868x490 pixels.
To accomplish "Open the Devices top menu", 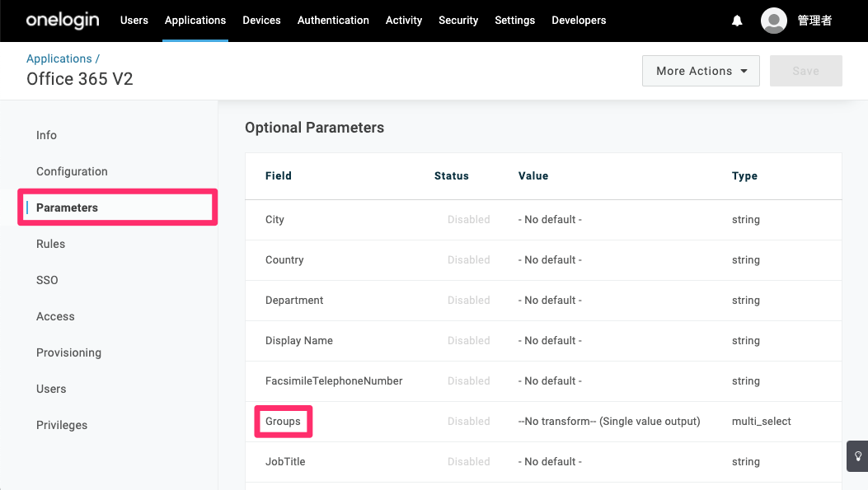I will pyautogui.click(x=261, y=21).
